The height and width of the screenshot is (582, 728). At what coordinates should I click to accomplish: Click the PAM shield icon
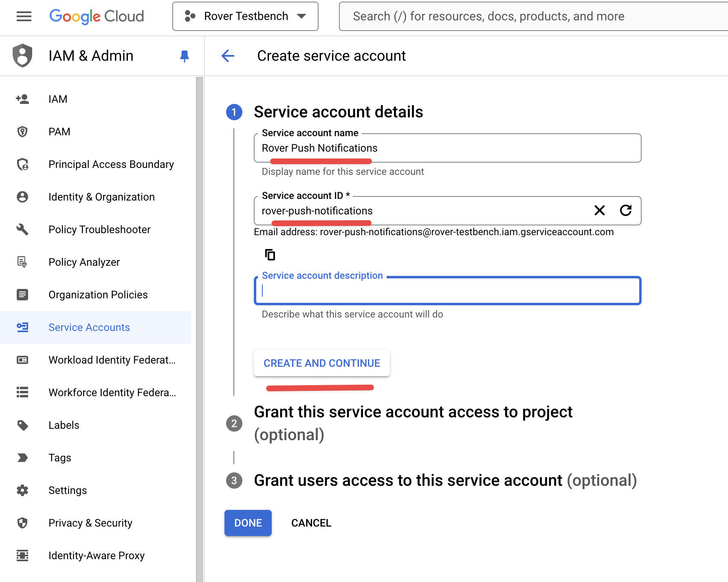[x=22, y=132]
